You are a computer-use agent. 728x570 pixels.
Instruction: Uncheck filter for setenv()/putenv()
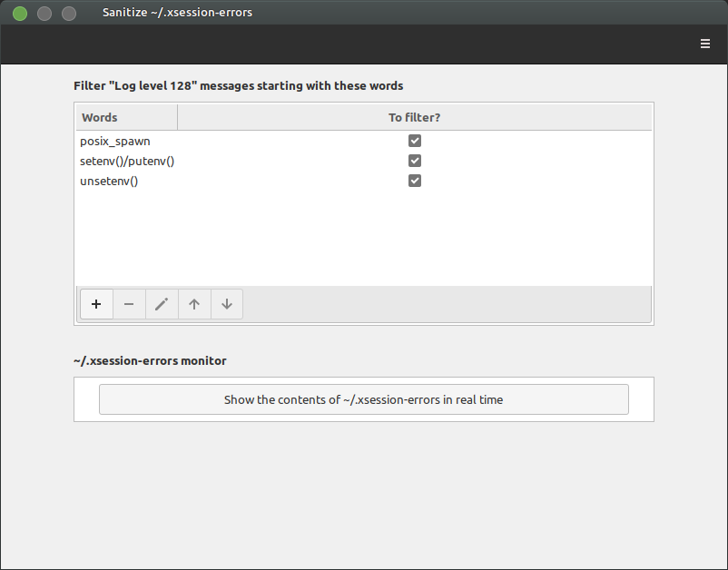pos(415,161)
